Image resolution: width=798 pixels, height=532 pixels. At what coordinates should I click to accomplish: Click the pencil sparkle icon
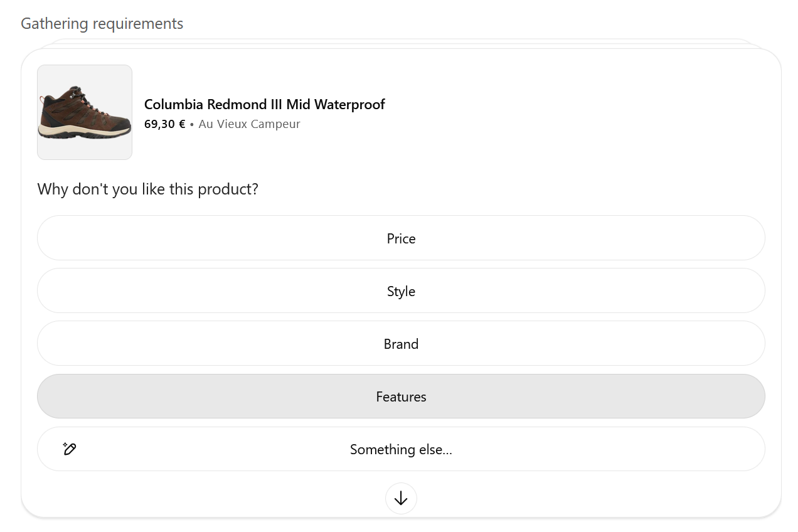click(70, 449)
